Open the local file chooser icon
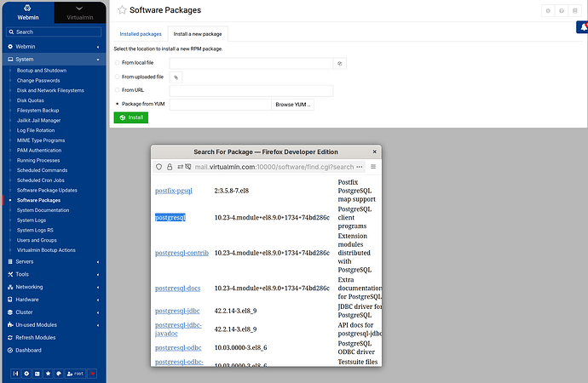 [x=340, y=63]
